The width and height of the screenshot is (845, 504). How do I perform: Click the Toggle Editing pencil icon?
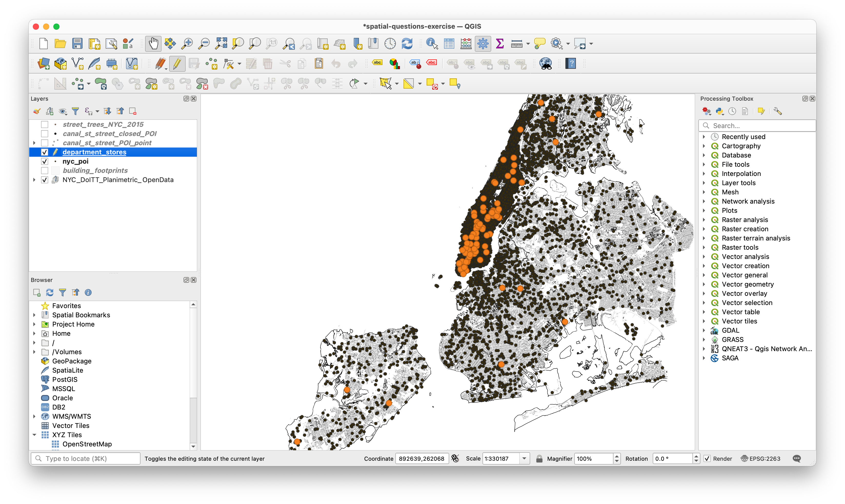click(x=177, y=64)
